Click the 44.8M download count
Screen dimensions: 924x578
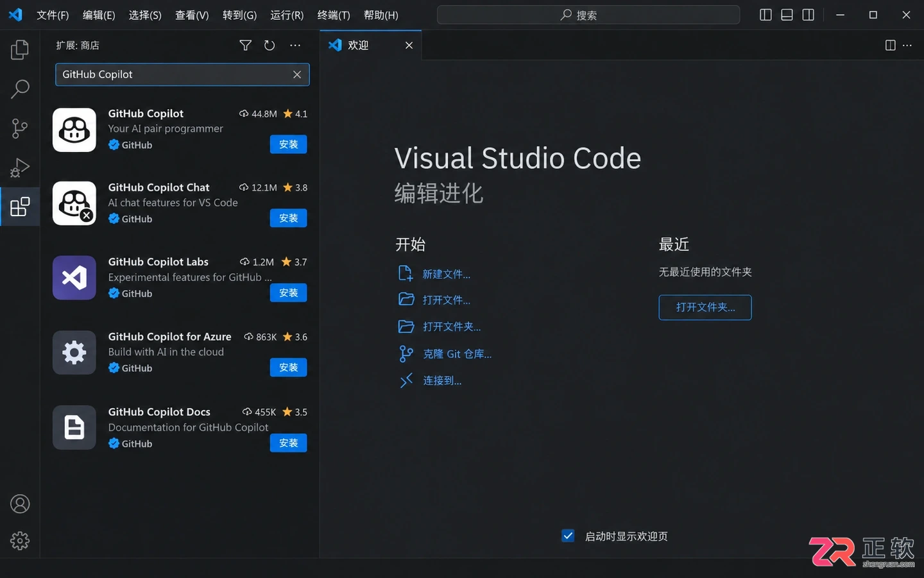tap(258, 114)
